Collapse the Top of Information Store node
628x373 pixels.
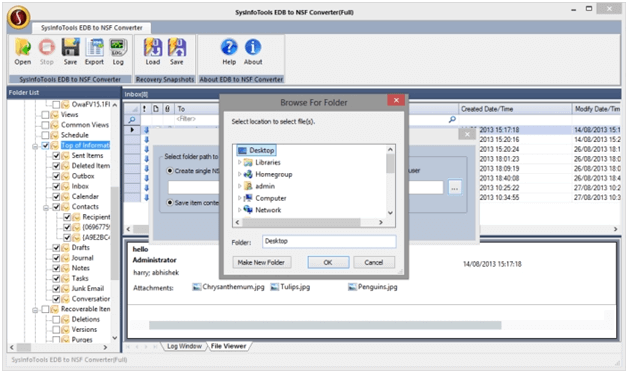(x=35, y=146)
